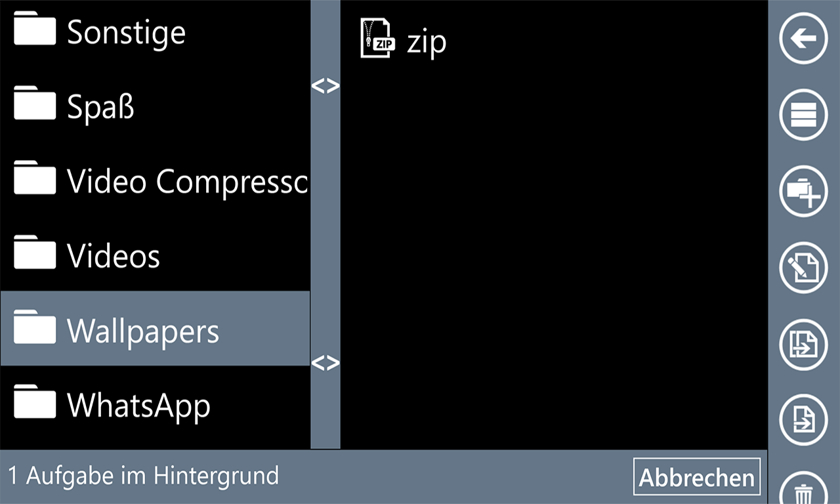Viewport: 840px width, 504px height.
Task: Select the highlighted Wallpapers folder
Action: 155,328
